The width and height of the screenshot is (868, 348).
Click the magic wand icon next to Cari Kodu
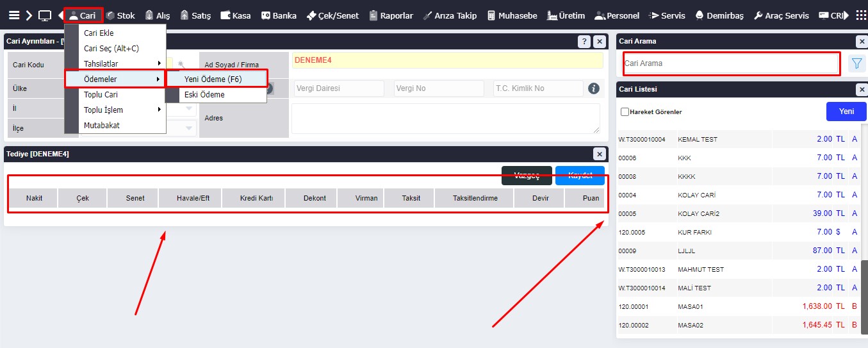[182, 65]
